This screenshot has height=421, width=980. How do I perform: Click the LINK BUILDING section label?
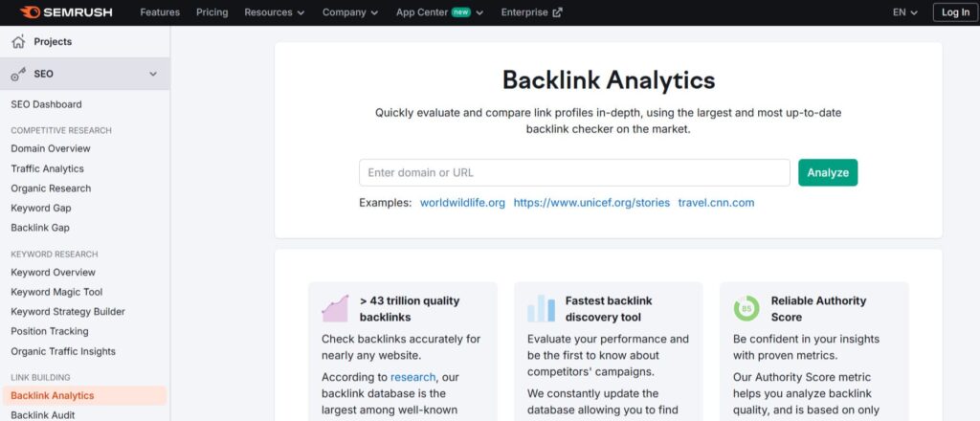tap(40, 377)
